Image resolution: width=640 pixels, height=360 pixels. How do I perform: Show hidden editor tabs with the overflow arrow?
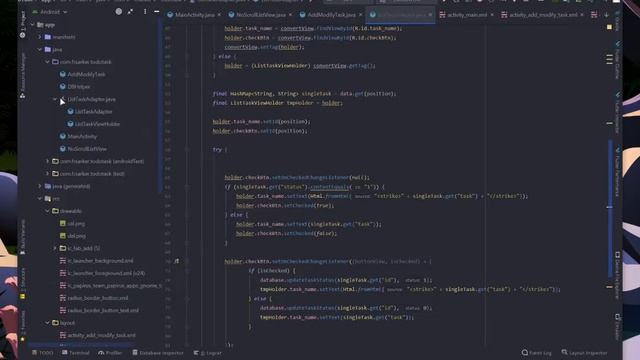point(606,15)
